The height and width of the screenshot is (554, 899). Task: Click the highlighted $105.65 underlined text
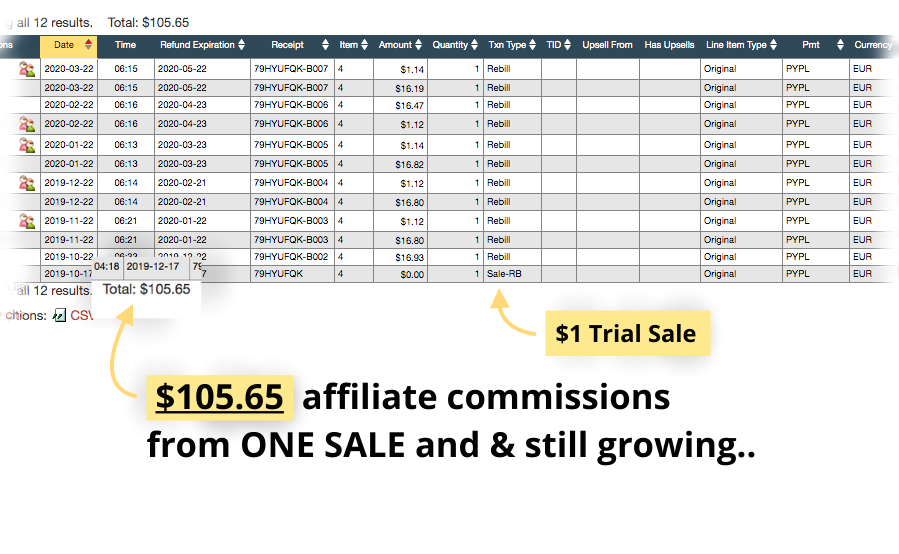coord(220,396)
